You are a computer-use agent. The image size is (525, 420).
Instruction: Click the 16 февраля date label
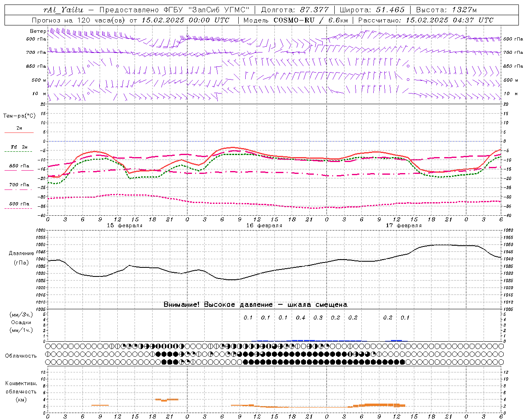(x=264, y=226)
